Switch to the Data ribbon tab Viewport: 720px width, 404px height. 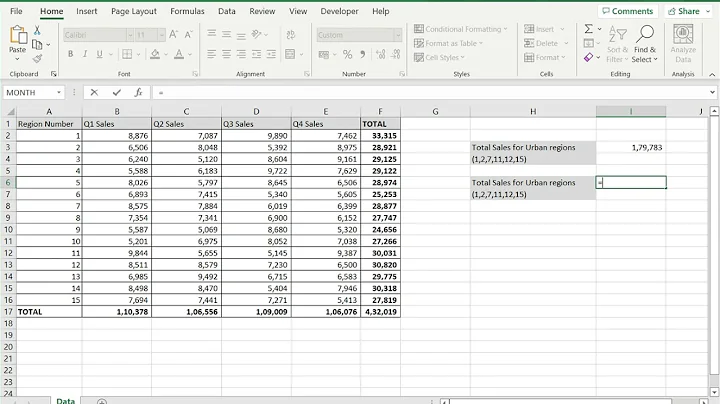coord(226,11)
